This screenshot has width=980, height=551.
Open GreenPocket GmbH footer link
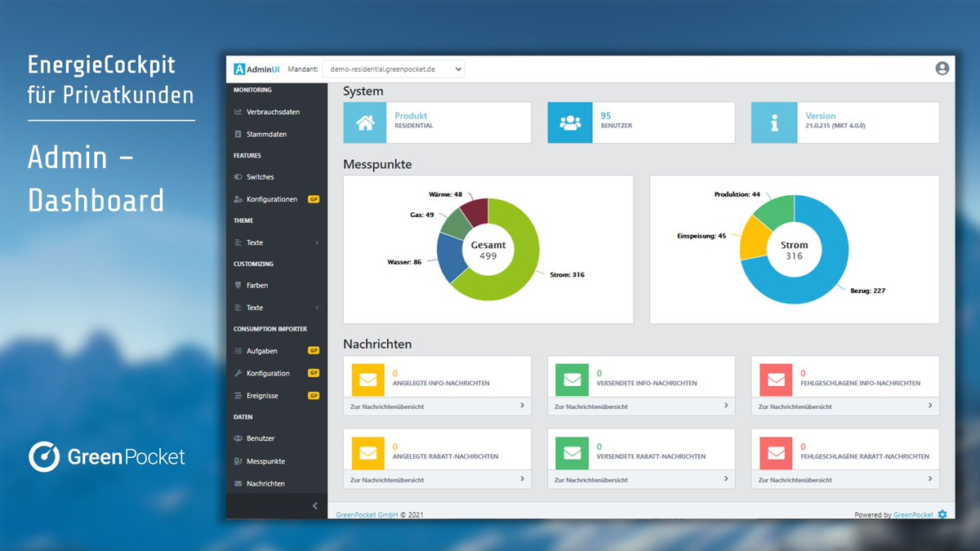click(x=367, y=515)
